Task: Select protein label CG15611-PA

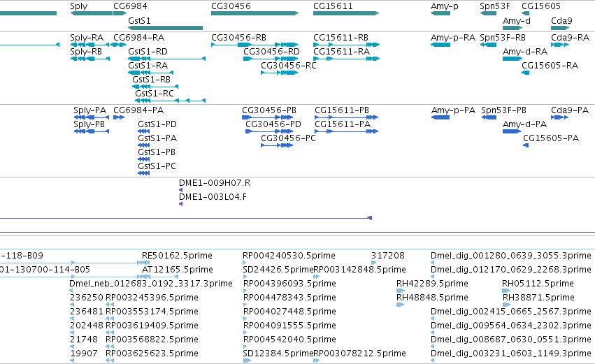Action: coord(343,124)
